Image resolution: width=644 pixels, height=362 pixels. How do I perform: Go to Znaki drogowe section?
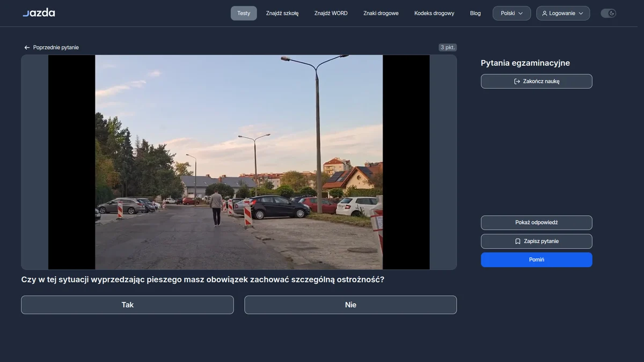point(381,13)
